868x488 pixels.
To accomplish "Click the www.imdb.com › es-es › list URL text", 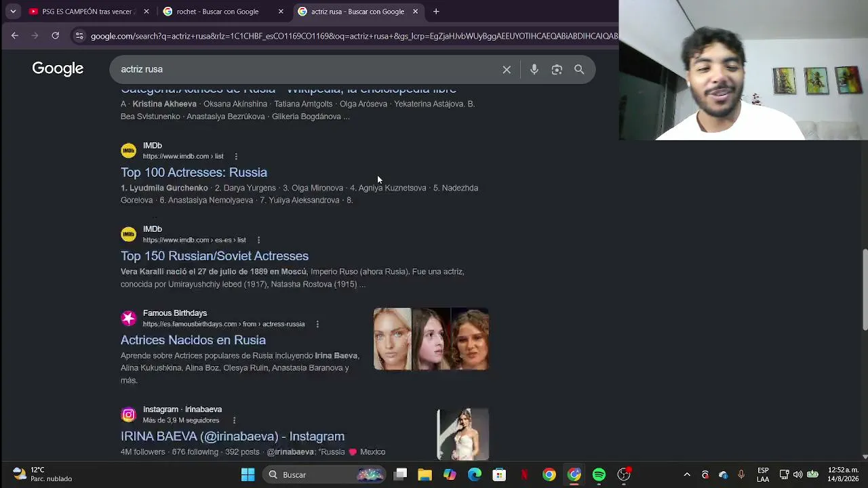I will point(195,240).
